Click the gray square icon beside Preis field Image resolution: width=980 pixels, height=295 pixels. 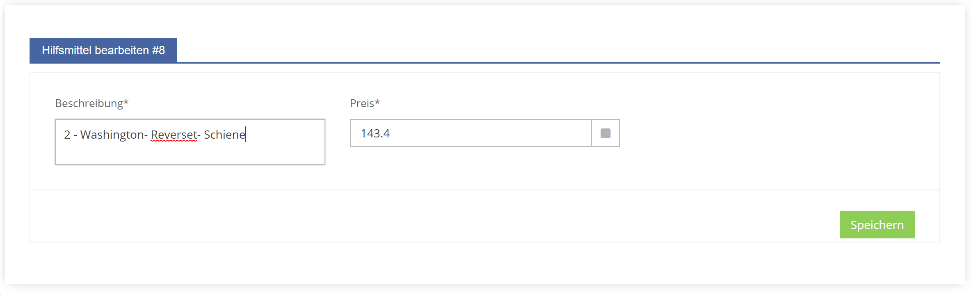tap(605, 133)
